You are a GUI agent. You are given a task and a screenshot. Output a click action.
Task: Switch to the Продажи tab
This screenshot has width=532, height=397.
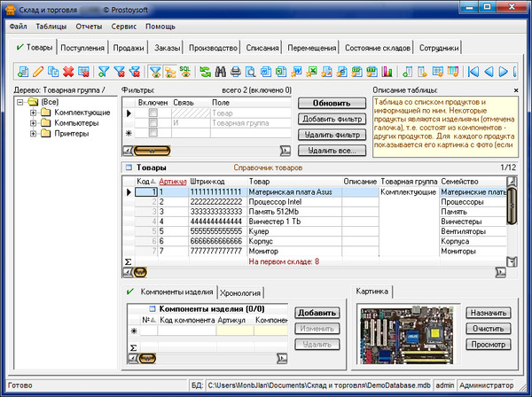(130, 47)
